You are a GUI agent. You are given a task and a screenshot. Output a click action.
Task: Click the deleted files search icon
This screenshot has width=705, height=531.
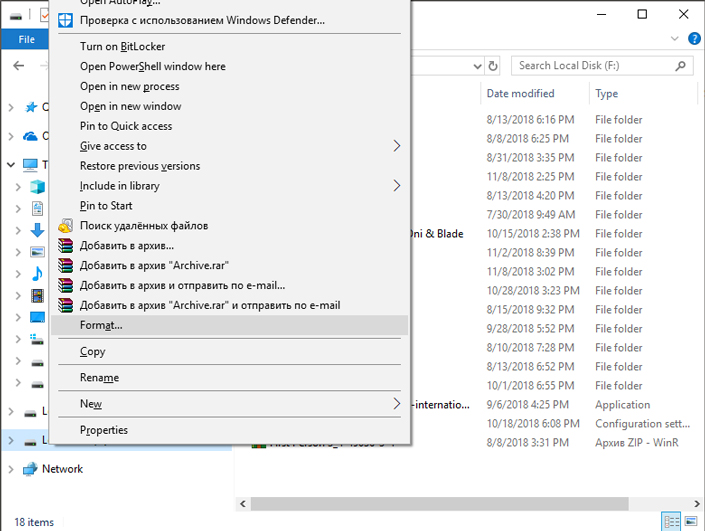pyautogui.click(x=65, y=226)
